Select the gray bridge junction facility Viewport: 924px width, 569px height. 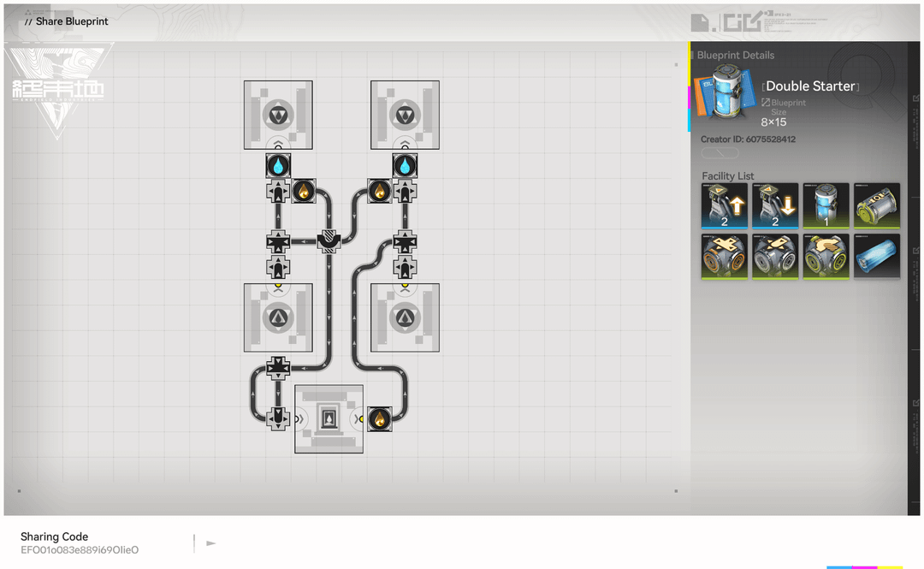click(x=775, y=257)
